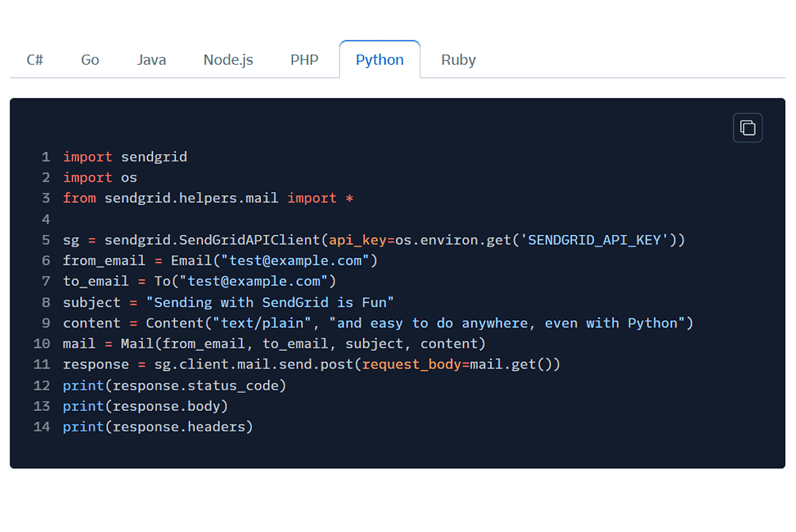This screenshot has height=532, width=796.
Task: Click the email string in the from_email line
Action: tap(295, 261)
